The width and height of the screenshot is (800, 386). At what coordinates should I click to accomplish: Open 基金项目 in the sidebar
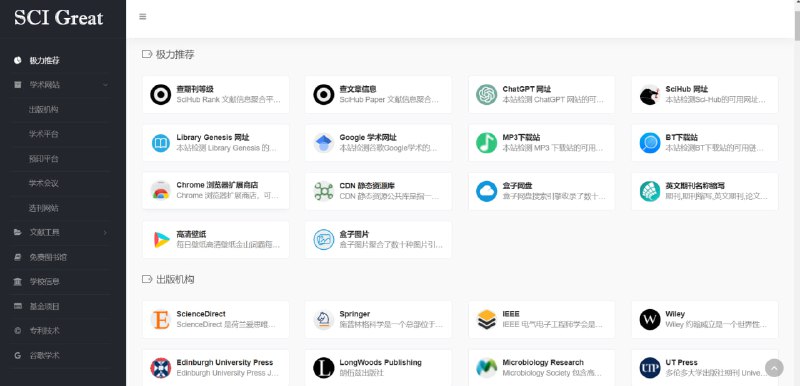pos(44,306)
